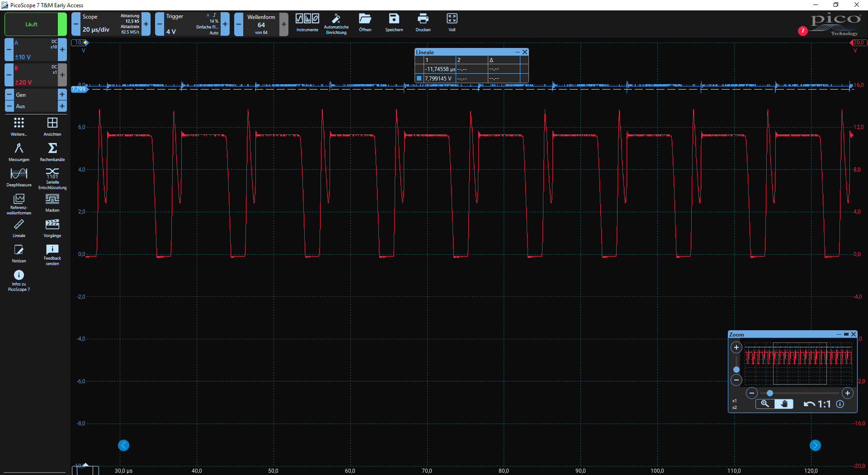Toggle the Läuft run/stop button

(35, 24)
